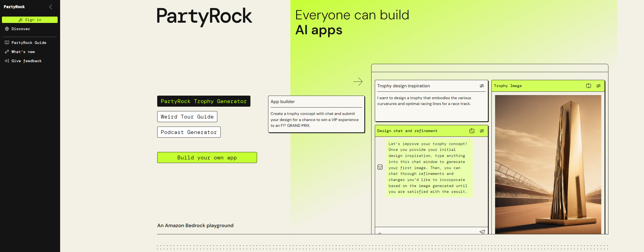Click the book icon beside PartyRock Guide
The image size is (644, 252).
[x=7, y=43]
